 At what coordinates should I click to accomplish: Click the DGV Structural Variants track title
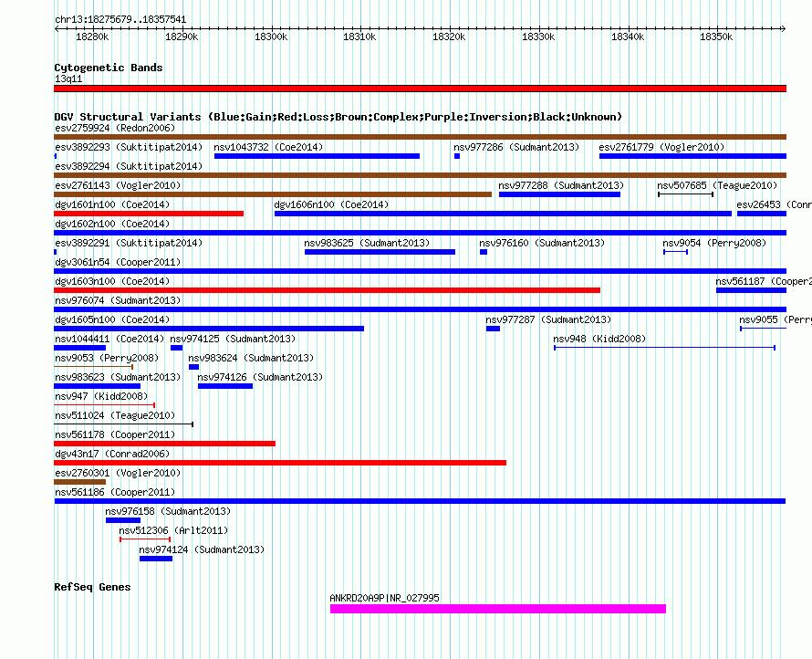click(338, 117)
